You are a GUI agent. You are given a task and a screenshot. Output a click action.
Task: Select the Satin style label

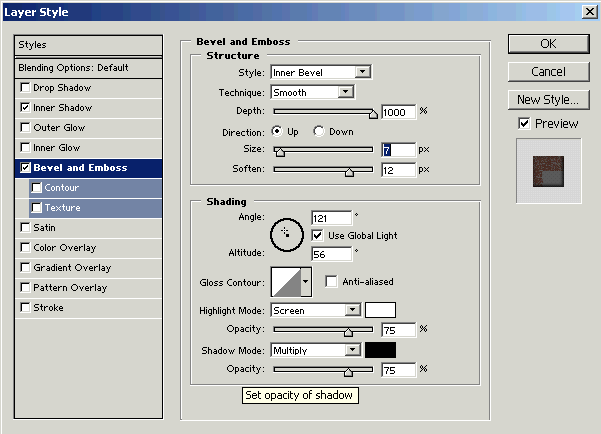[44, 228]
